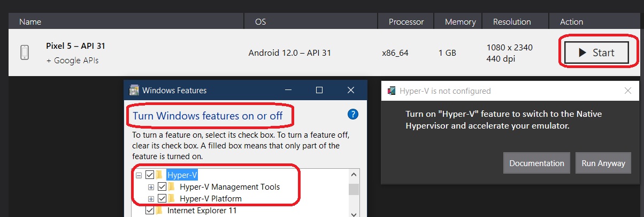The height and width of the screenshot is (217, 644).
Task: Collapse the Hyper-V tree node
Action: click(139, 175)
